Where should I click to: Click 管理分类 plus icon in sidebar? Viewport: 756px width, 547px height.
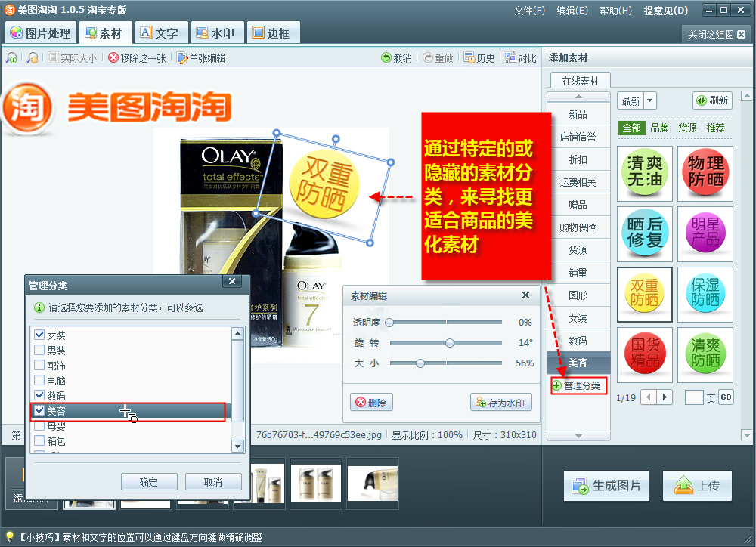557,385
